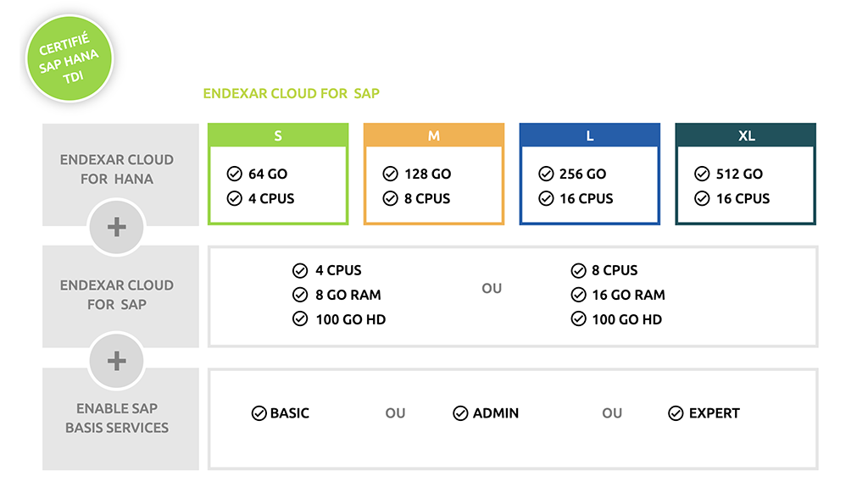Click the check icon next to EXPERT
Image resolution: width=868 pixels, height=498 pixels.
pyautogui.click(x=676, y=413)
